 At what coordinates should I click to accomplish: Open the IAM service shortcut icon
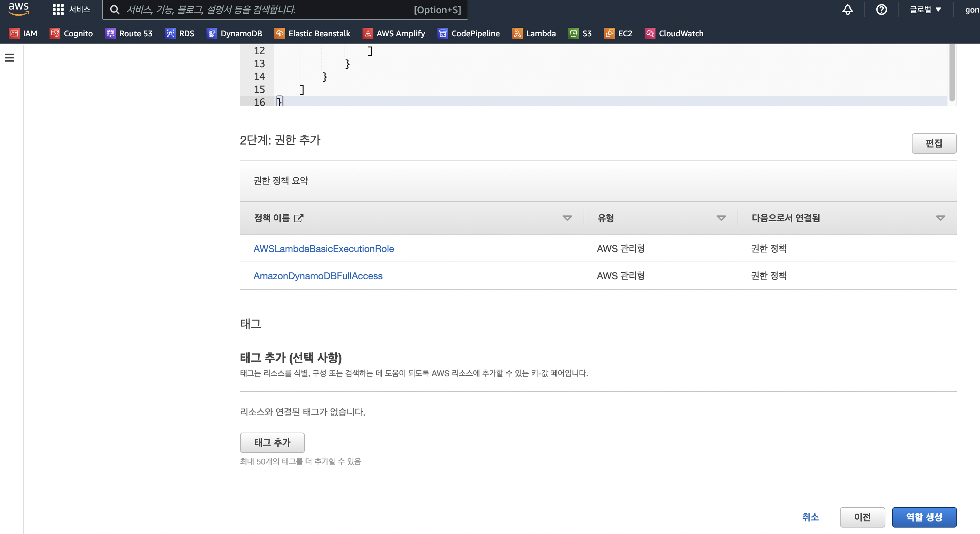(14, 34)
